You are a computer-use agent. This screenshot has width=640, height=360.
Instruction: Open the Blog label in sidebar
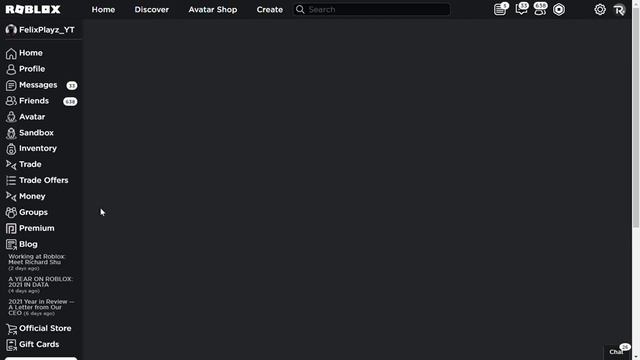[28, 244]
